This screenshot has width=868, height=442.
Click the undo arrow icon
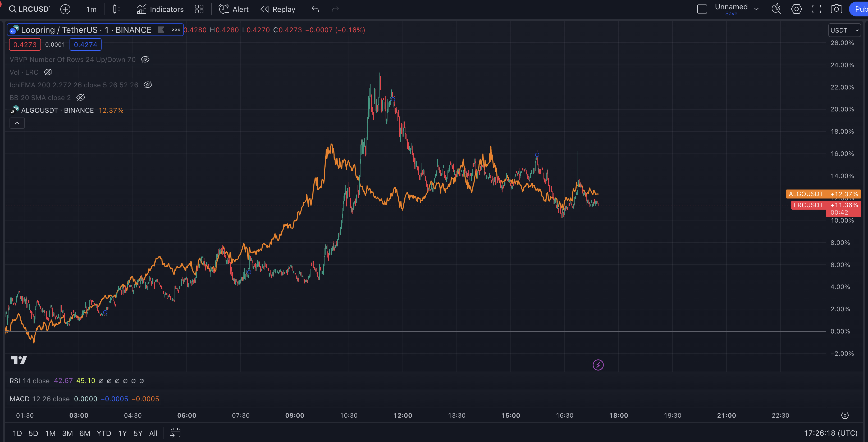click(x=315, y=9)
